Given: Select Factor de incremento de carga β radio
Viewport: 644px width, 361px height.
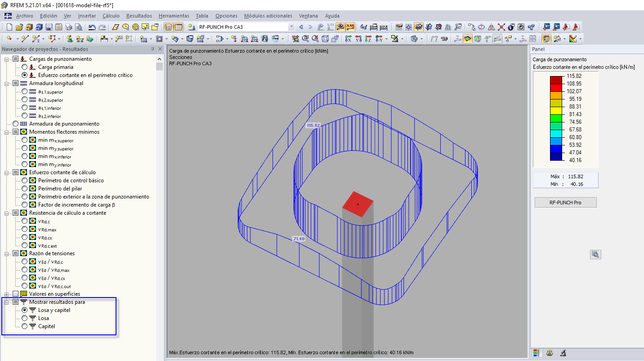Looking at the screenshot, I should 24,205.
